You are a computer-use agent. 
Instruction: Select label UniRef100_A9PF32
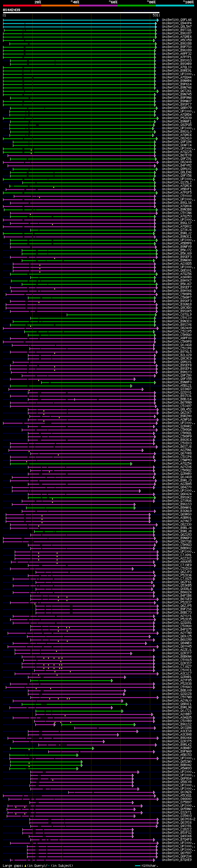tap(177, 54)
